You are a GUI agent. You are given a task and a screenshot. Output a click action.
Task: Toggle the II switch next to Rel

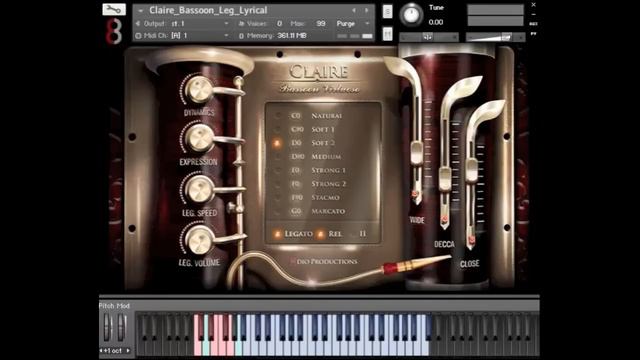click(x=359, y=234)
